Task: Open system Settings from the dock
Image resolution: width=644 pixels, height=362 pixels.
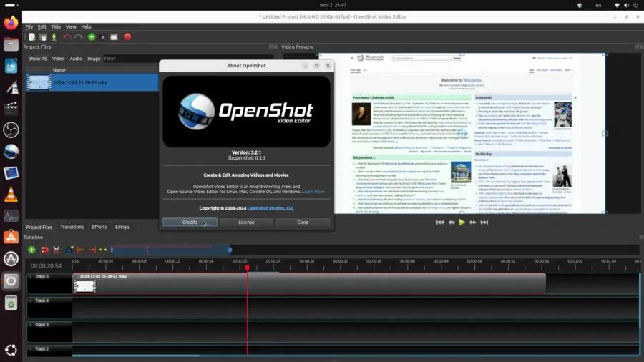Action: coord(11,281)
